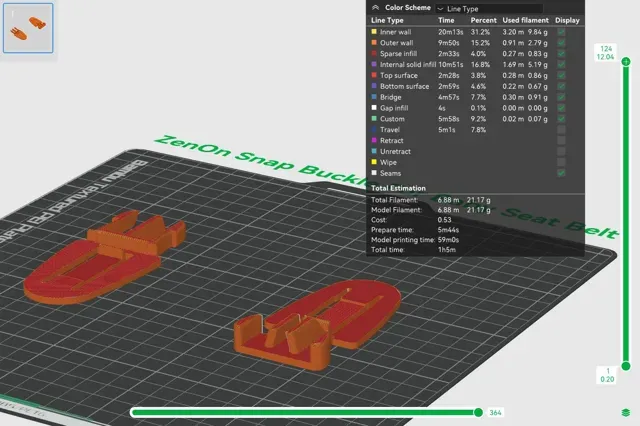The image size is (640, 426).
Task: Click the bottom layer label 1 0.20
Action: coord(607,375)
